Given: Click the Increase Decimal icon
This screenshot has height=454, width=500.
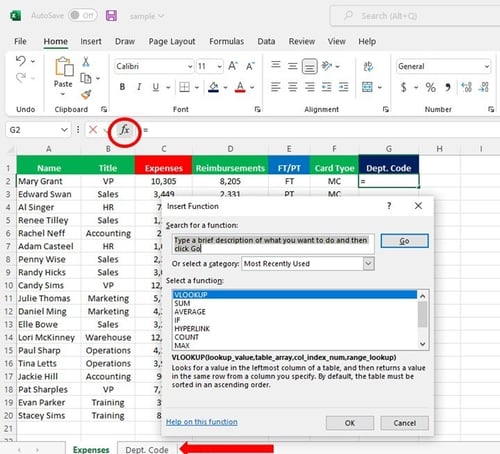Looking at the screenshot, I should [466, 87].
